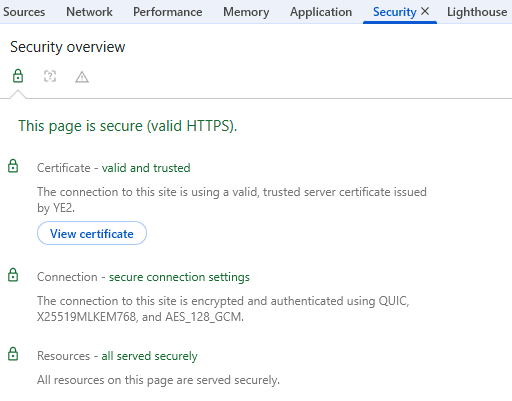Viewport: 512px width, 401px height.
Task: Click the lock icon beside Resources
Action: point(13,354)
